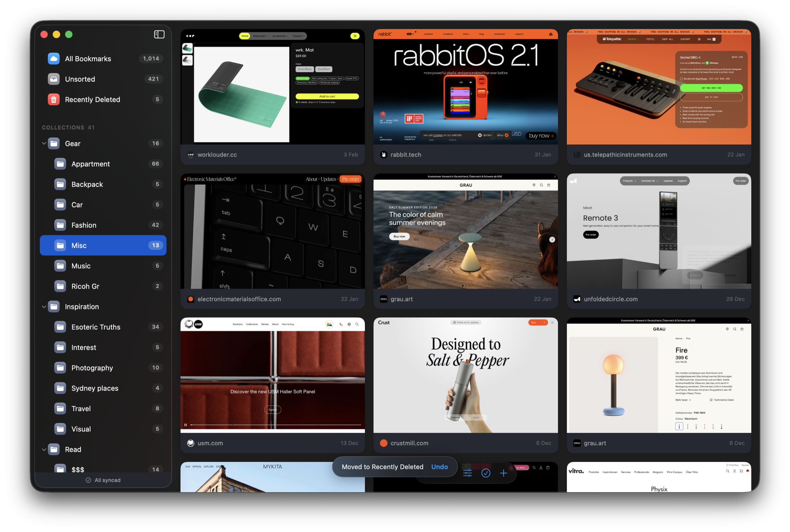
Task: Open the Salt & Pepper crustmill thumbnail
Action: [466, 375]
